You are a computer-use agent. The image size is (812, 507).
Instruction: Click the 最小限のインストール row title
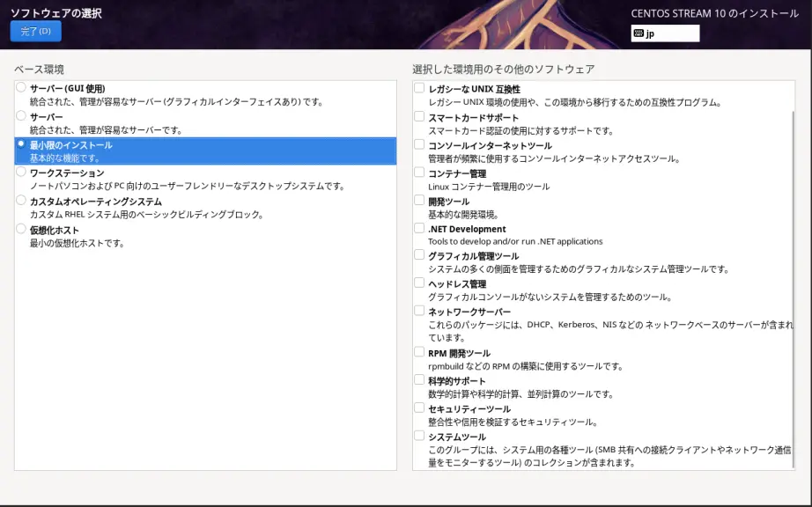(x=71, y=145)
